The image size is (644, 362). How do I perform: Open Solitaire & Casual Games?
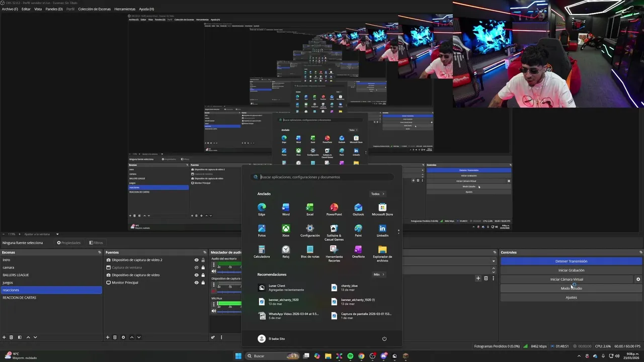[334, 232]
